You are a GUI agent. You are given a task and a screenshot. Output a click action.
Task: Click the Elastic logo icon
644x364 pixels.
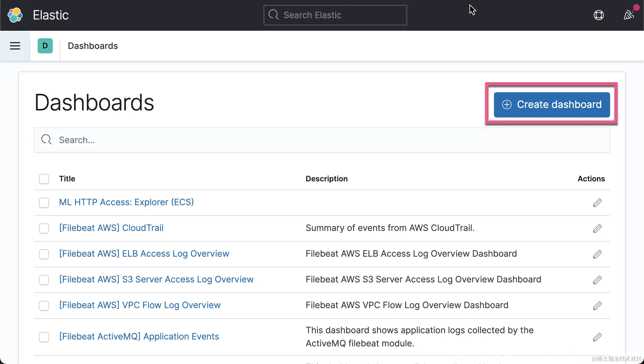coord(15,15)
